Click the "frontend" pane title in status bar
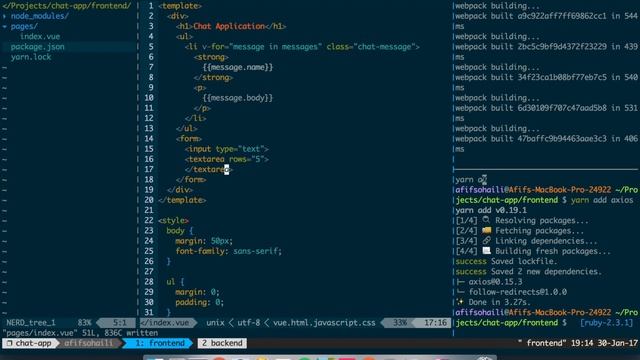The image size is (640, 360). pyautogui.click(x=542, y=343)
